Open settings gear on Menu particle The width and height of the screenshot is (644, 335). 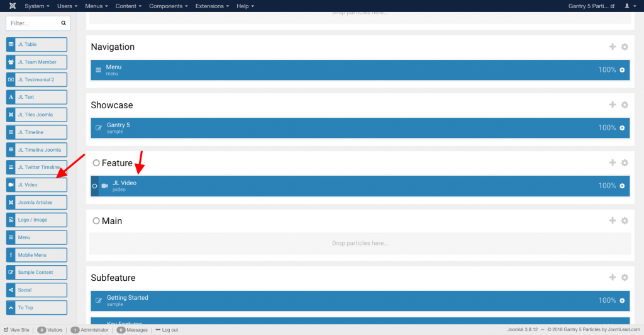(x=622, y=70)
